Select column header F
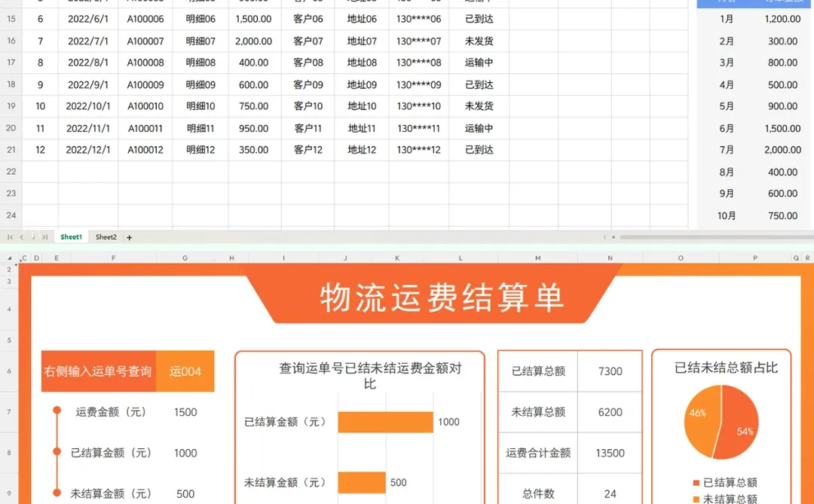 (113, 257)
